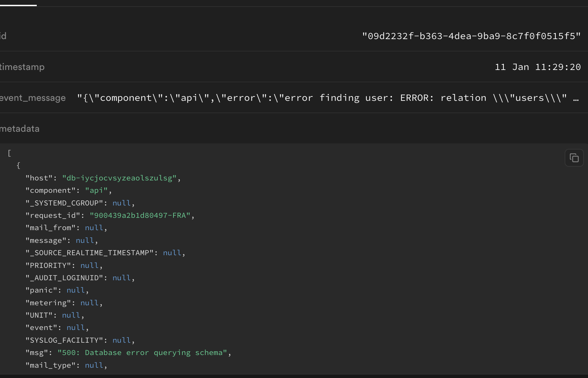Click the request_id value 900439a2b1d80497-FRA
This screenshot has width=588, height=378.
coord(141,215)
